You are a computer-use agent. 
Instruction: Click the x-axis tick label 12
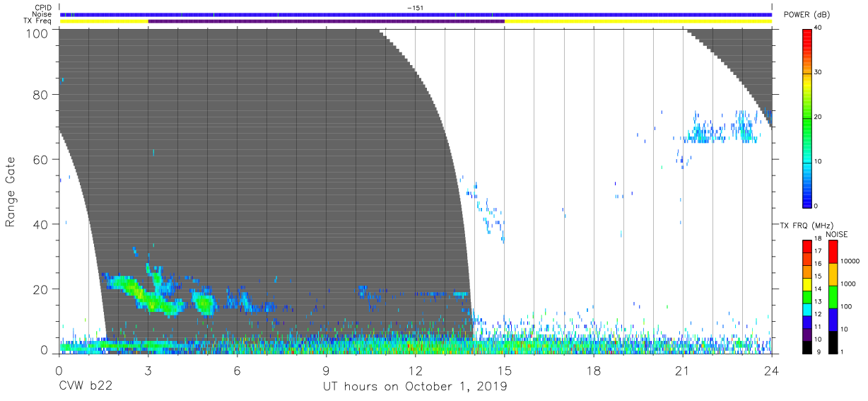416,370
